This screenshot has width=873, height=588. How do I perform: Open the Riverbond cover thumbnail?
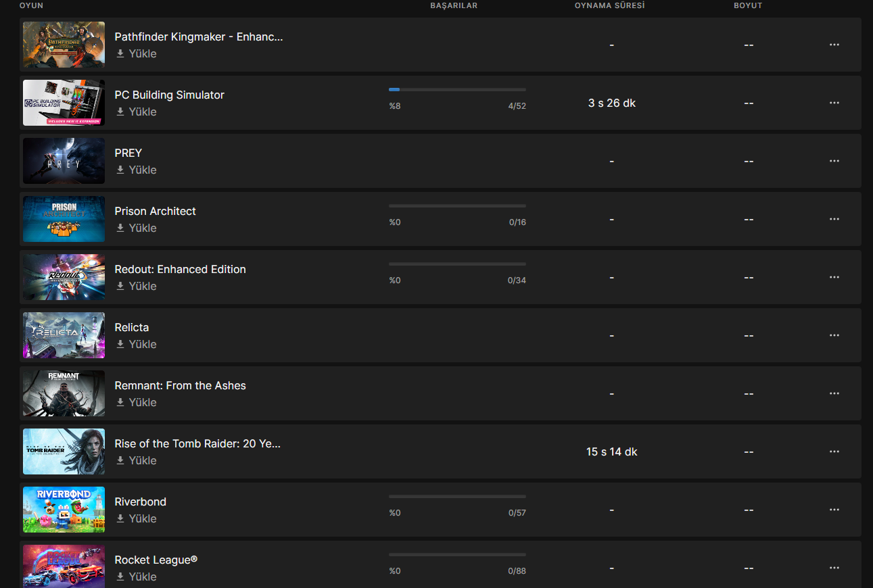coord(64,510)
